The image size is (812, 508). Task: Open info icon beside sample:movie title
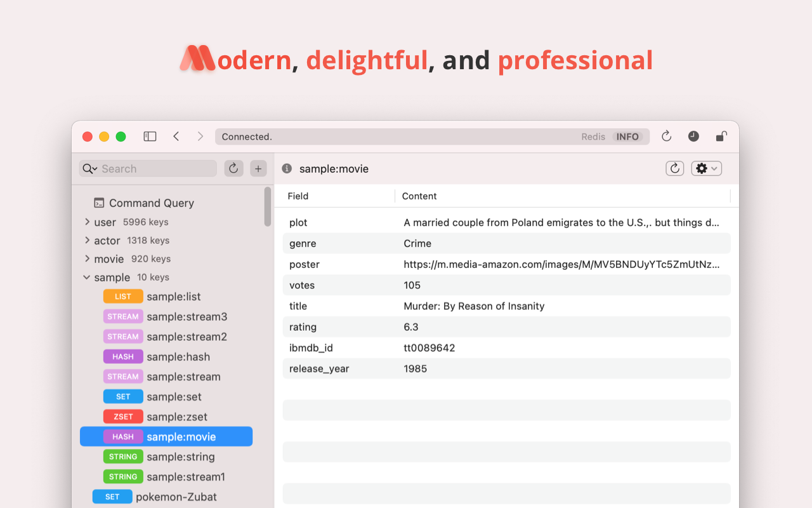tap(287, 168)
